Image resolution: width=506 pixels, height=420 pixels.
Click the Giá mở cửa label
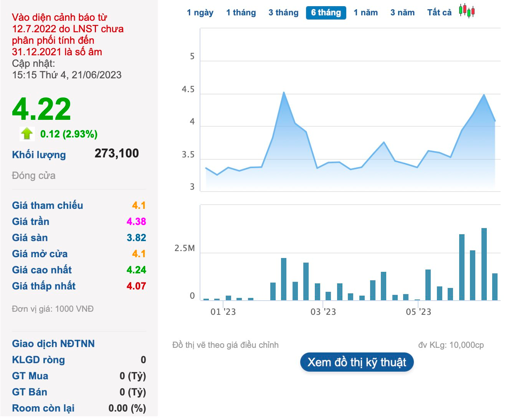pos(40,254)
